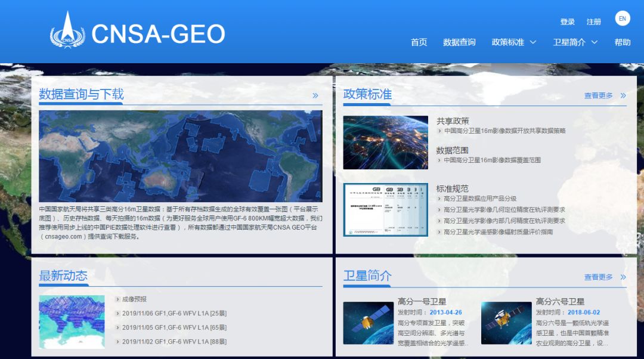Screen dimensions: 644x359
Task: Click double-arrow icon beside 政策标准 查看更多
Action: 623,95
